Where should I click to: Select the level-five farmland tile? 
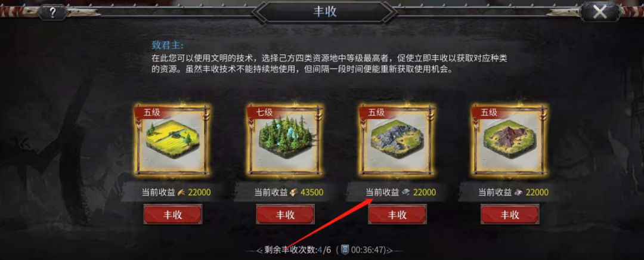click(172, 140)
